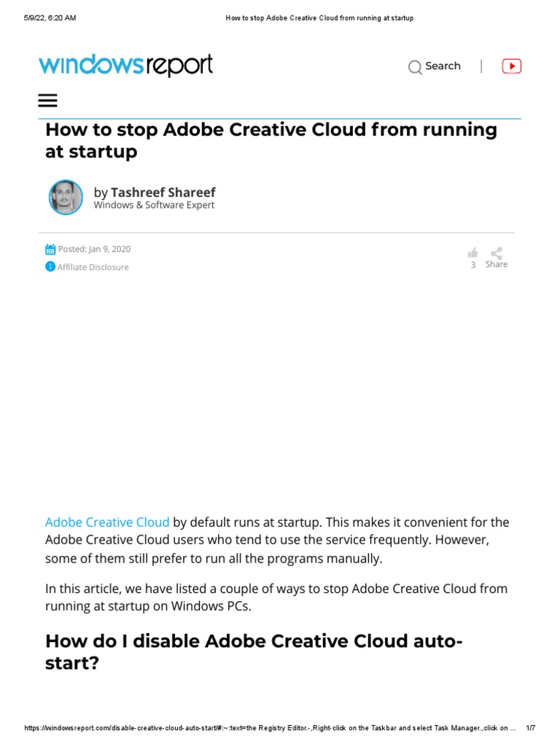Click the author's profile photo
Image resolution: width=560 pixels, height=747 pixels.
(66, 197)
